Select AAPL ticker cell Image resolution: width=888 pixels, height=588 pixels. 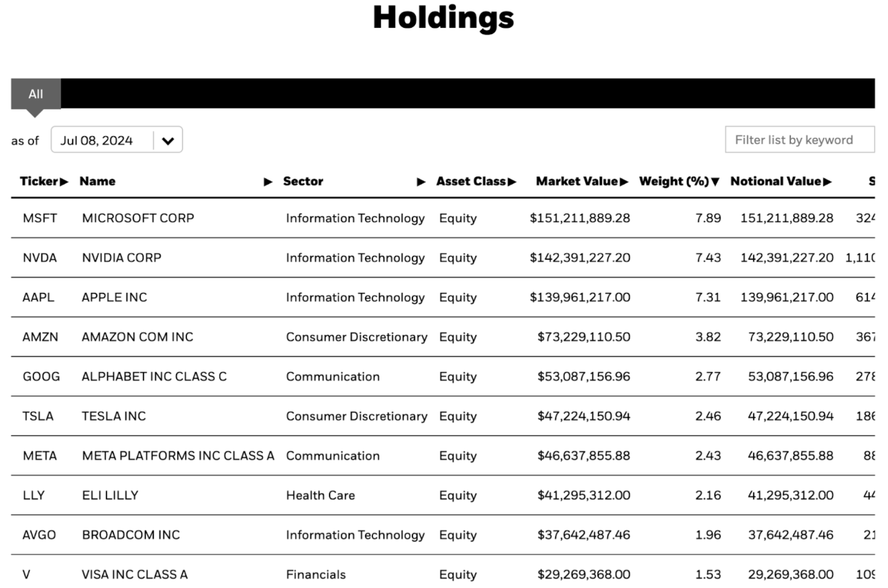(38, 298)
